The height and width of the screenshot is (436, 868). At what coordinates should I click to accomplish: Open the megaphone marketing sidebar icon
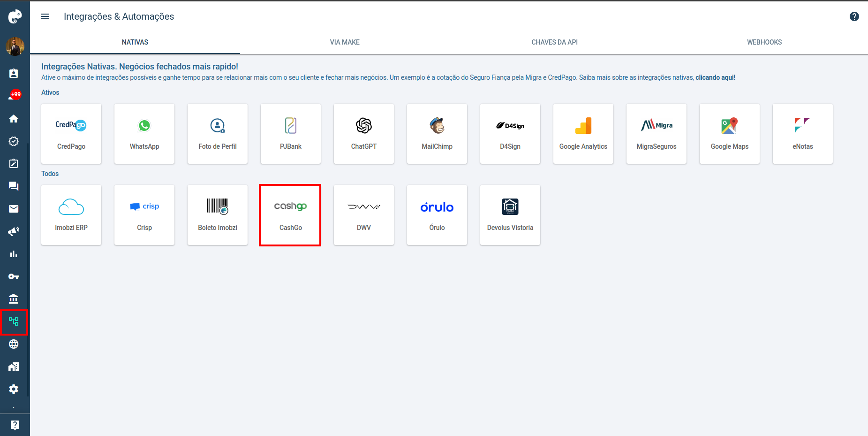point(14,231)
